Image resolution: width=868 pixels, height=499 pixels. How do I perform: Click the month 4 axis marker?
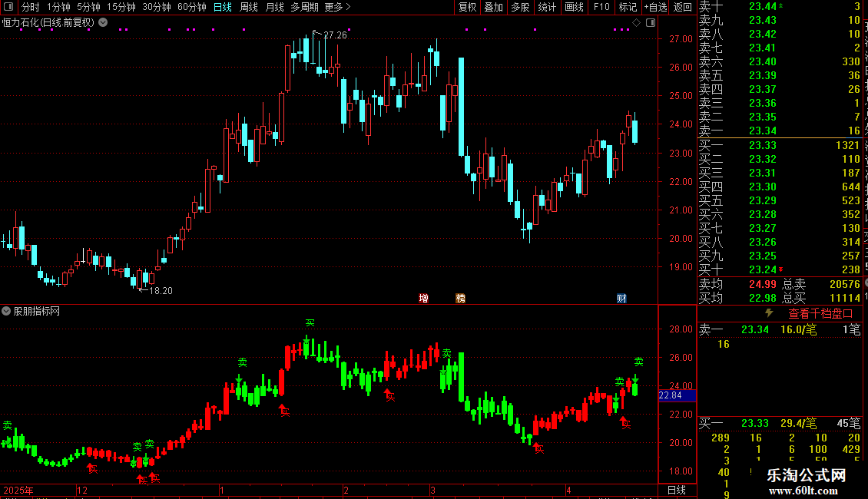tap(568, 490)
